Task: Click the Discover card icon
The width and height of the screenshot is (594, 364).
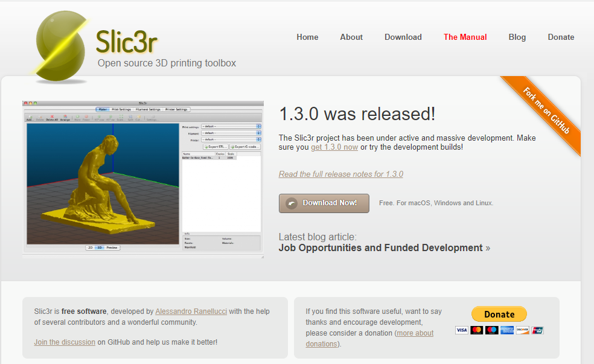Action: coord(522,330)
